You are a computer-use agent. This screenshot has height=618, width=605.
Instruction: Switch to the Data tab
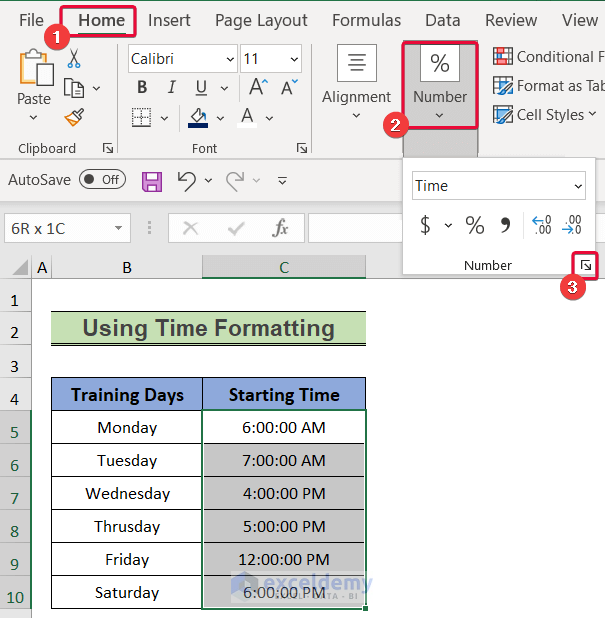pos(443,20)
